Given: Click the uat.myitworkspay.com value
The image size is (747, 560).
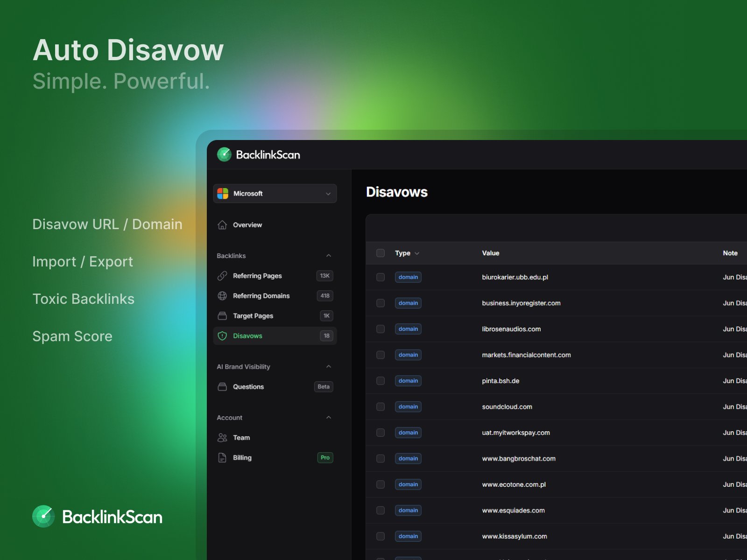Looking at the screenshot, I should click(516, 433).
